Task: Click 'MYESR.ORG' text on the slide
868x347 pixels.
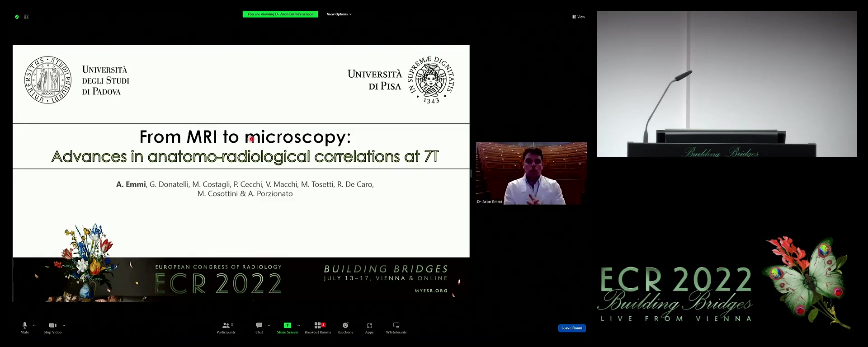Action: [431, 291]
